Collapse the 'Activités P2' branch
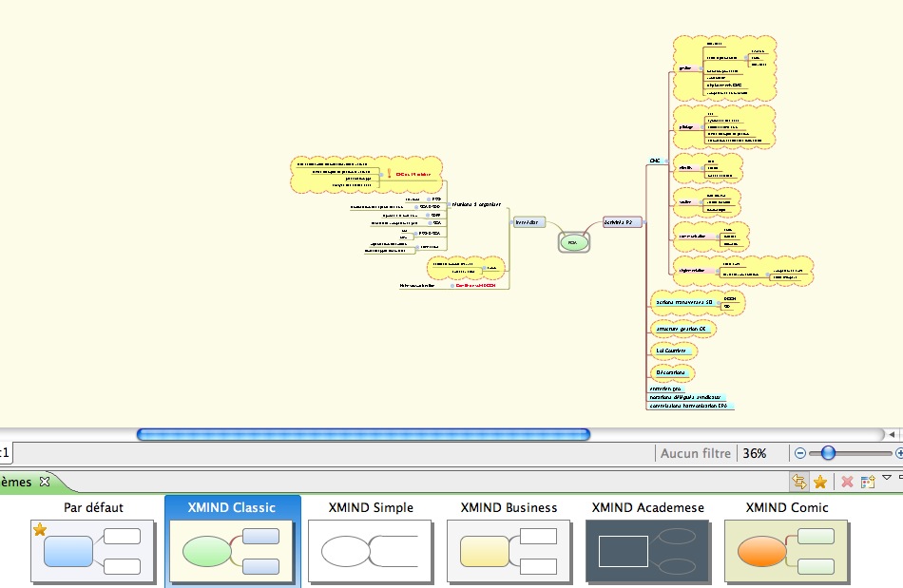The width and height of the screenshot is (903, 588). (644, 222)
